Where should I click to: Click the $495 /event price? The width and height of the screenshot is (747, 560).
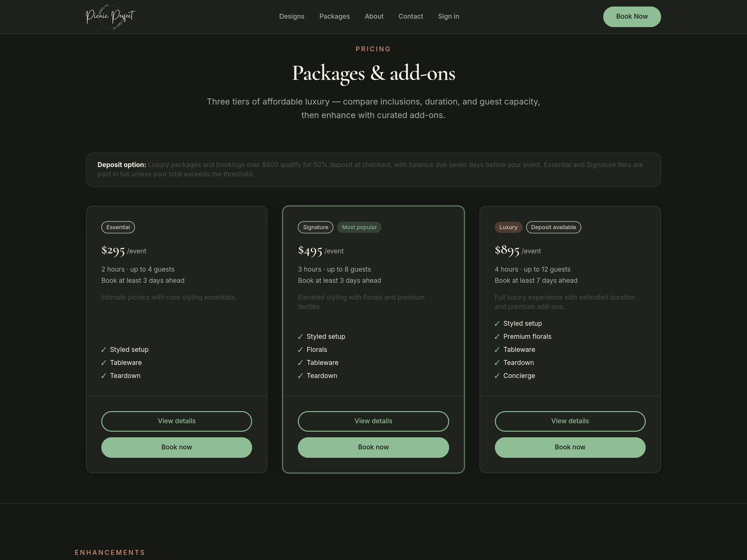pyautogui.click(x=321, y=250)
